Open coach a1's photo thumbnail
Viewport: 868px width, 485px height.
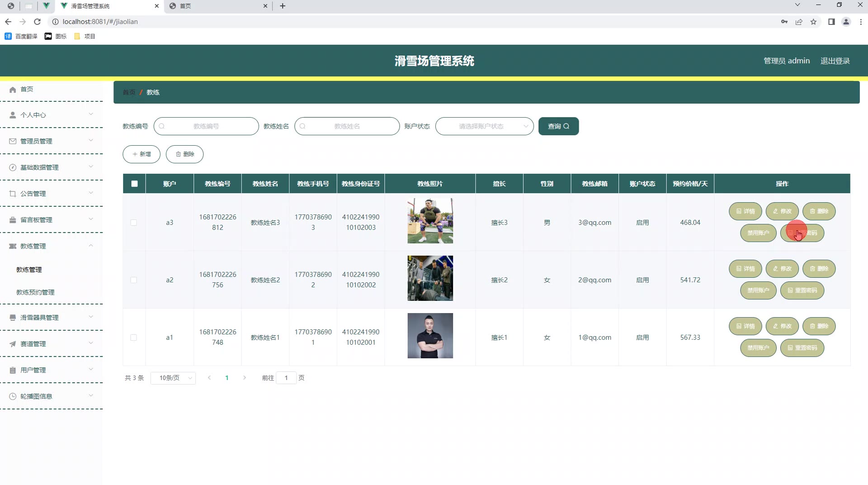(x=430, y=336)
